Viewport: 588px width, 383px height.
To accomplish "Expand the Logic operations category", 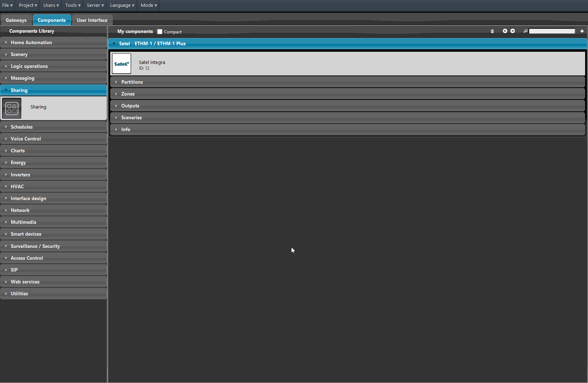I will [53, 66].
